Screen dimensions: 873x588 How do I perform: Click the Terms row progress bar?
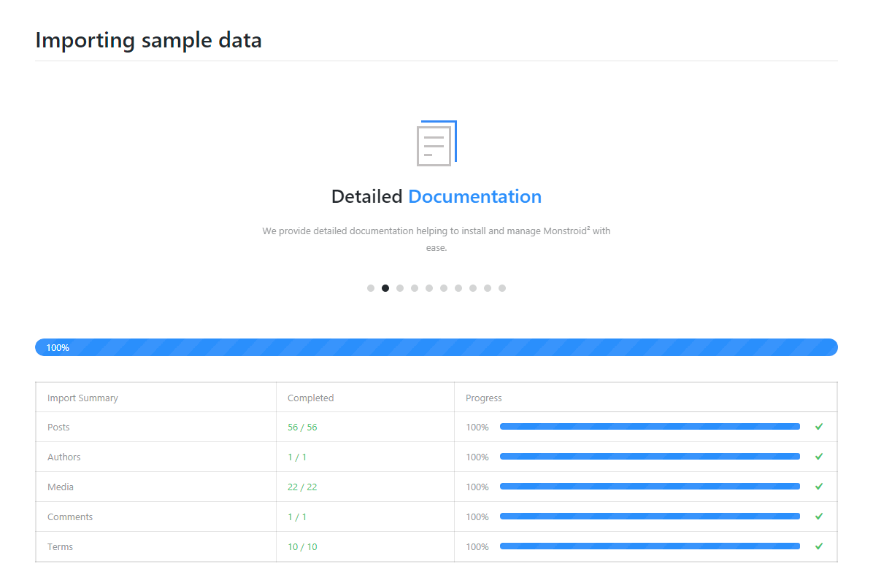pos(650,546)
